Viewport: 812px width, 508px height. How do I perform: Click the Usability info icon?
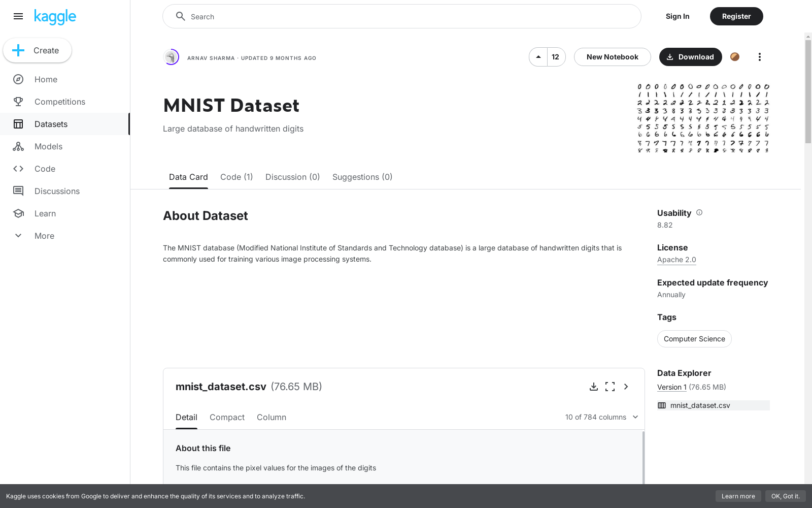click(699, 212)
